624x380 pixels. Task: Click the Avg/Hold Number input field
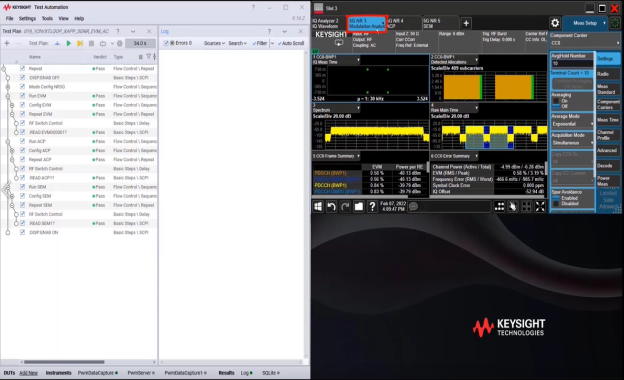tap(572, 63)
